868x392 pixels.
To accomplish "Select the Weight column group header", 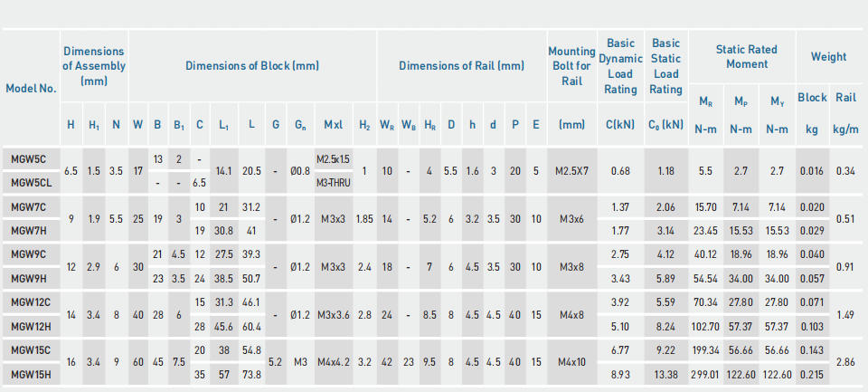I will [x=828, y=57].
